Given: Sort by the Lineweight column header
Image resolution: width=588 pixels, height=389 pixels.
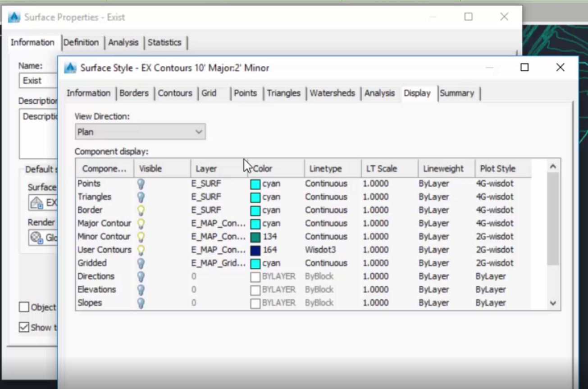Looking at the screenshot, I should 443,169.
